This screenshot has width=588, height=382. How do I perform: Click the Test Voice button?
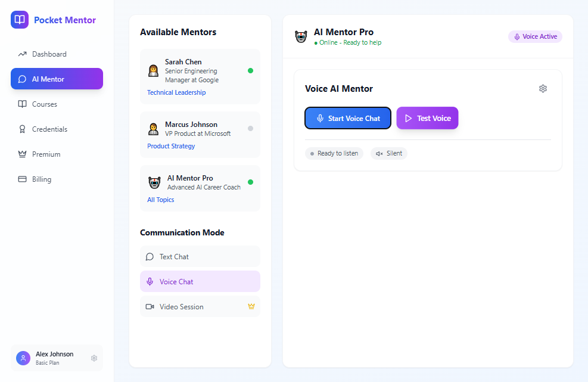[x=427, y=118]
